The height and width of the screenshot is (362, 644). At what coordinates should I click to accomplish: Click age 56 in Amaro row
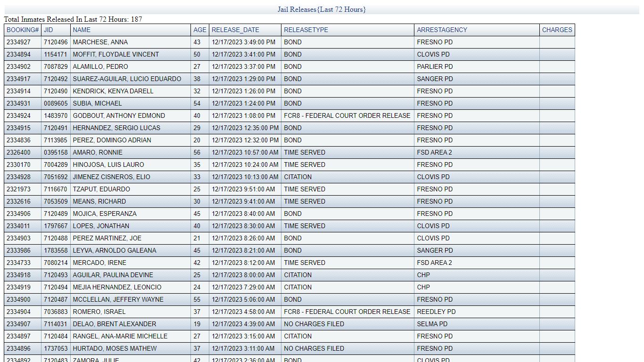pos(197,152)
